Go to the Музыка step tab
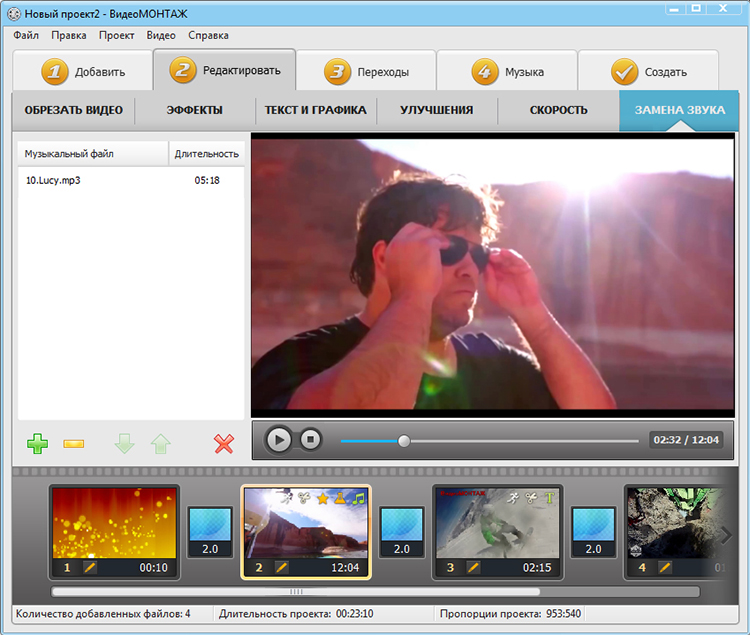 coord(507,70)
